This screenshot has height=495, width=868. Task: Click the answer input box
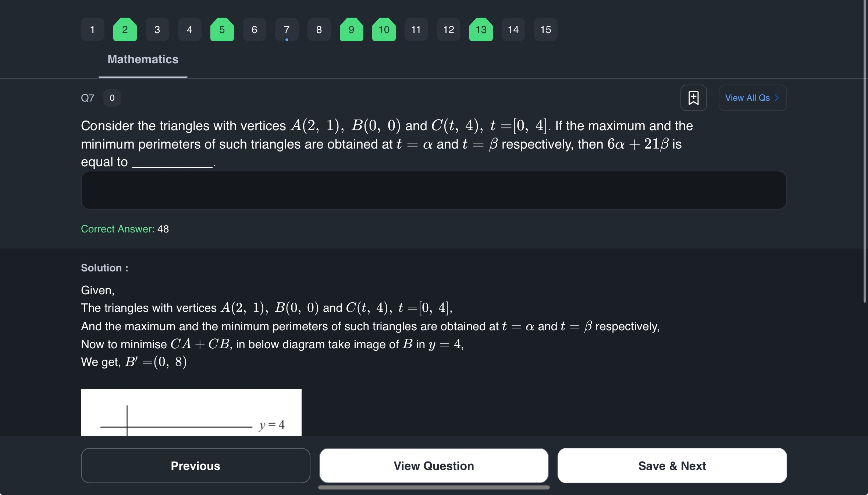pos(434,190)
